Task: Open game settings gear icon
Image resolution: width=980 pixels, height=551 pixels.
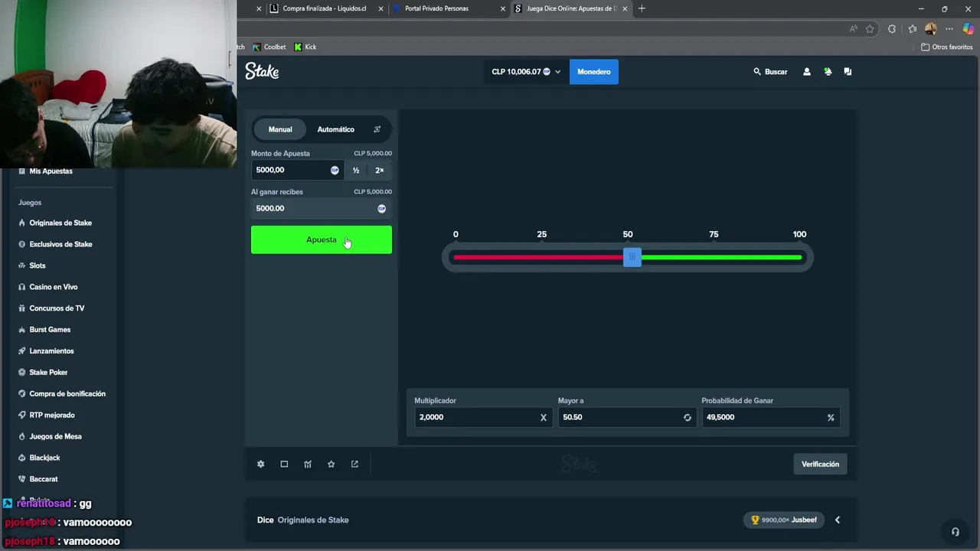Action: click(260, 464)
